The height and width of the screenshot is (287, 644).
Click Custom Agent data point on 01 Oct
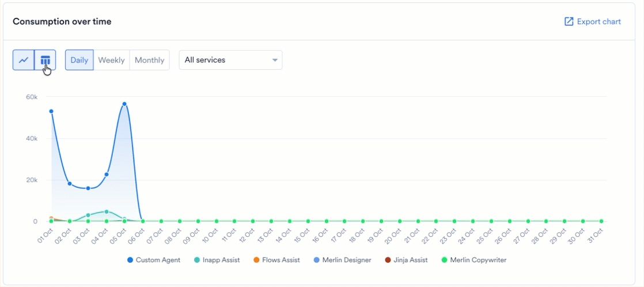51,111
